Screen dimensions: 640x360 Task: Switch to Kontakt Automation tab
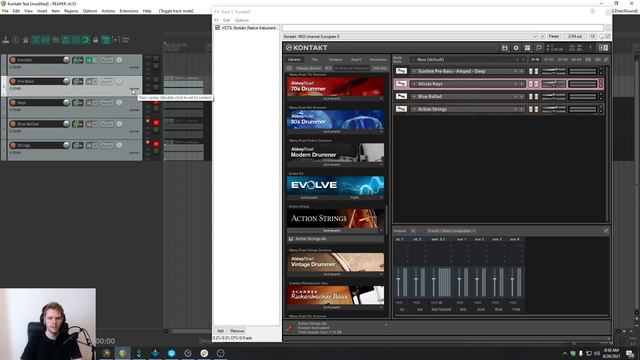coord(378,60)
